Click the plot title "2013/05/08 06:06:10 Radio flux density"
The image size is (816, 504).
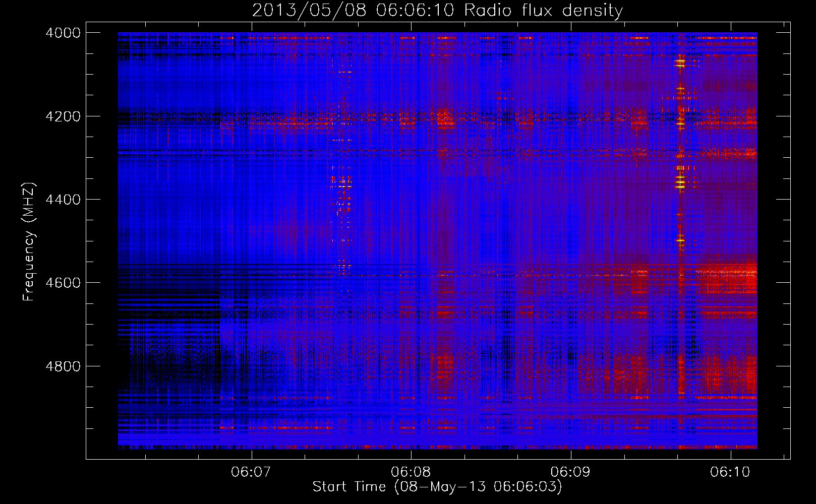pos(437,10)
